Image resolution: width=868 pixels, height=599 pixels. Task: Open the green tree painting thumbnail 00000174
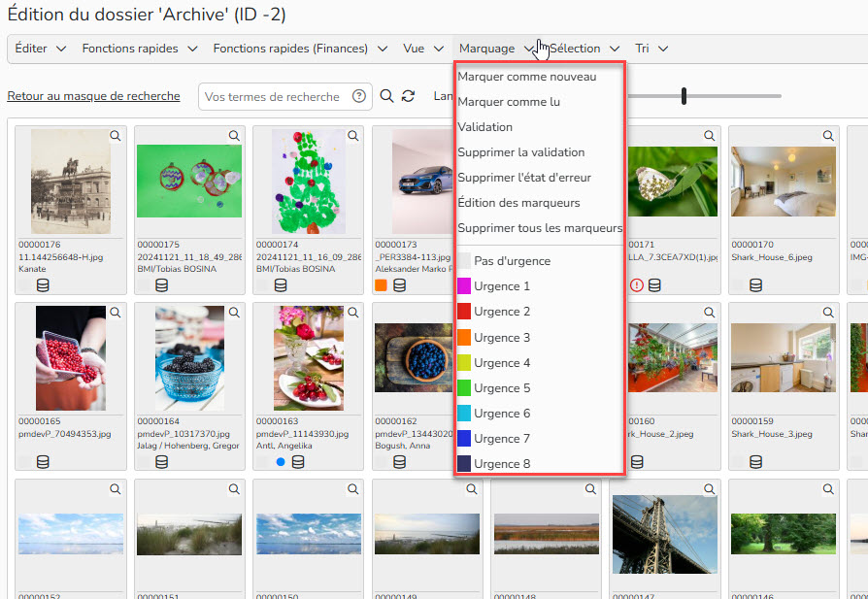tap(309, 182)
